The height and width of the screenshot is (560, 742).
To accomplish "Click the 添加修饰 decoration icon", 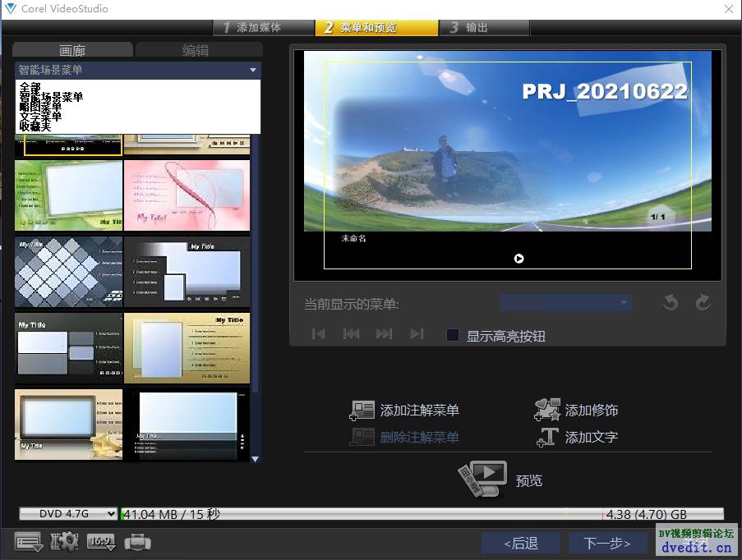I will click(x=547, y=410).
